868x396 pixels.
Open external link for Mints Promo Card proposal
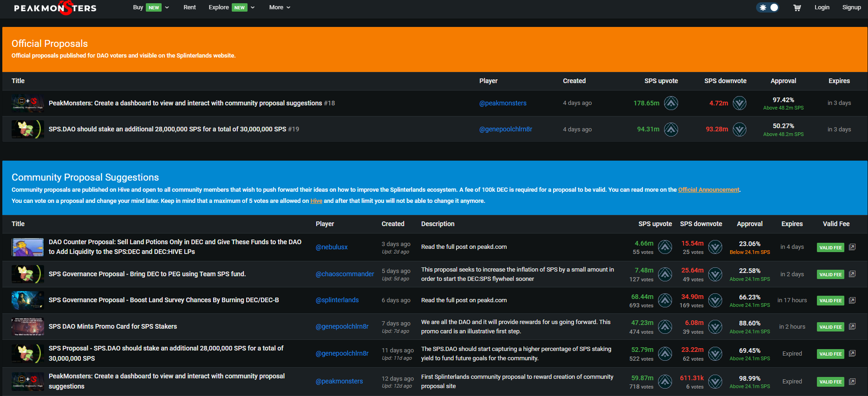[x=852, y=326]
